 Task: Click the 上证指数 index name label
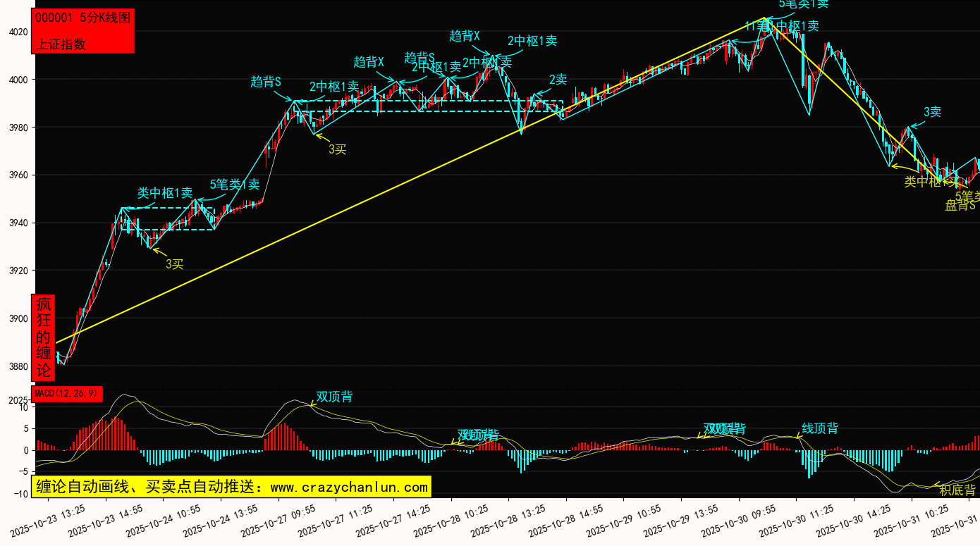61,44
